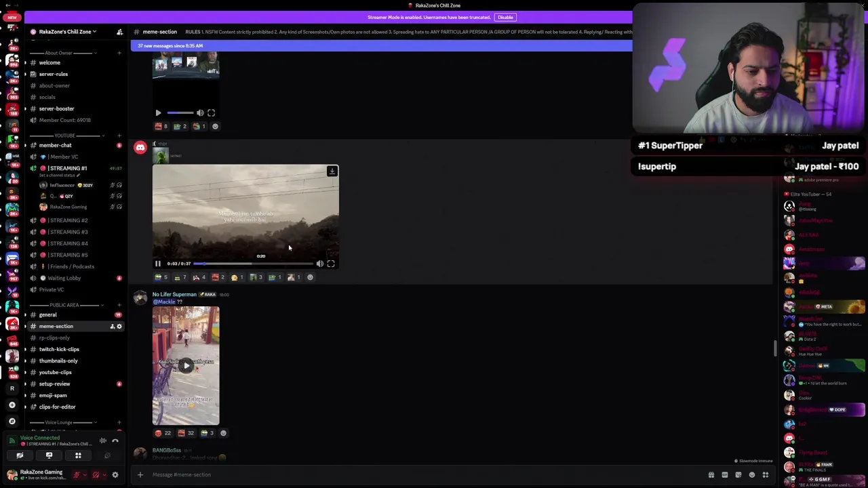Image resolution: width=868 pixels, height=488 pixels.
Task: Add reaction to the top video message
Action: tap(216, 126)
